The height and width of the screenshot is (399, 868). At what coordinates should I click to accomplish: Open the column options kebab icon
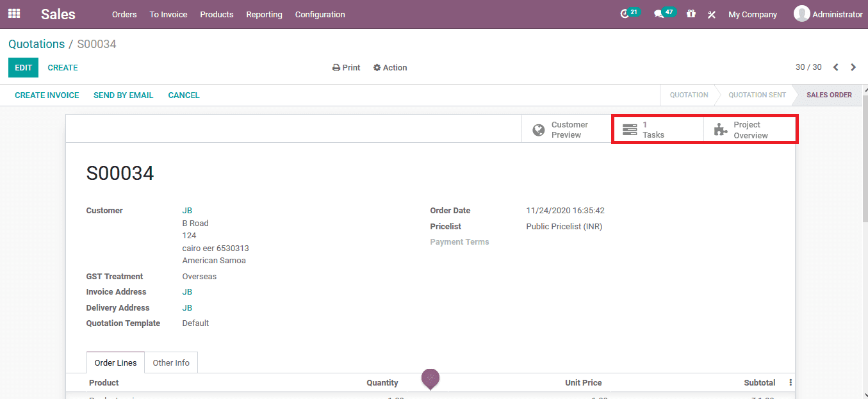[x=790, y=382]
